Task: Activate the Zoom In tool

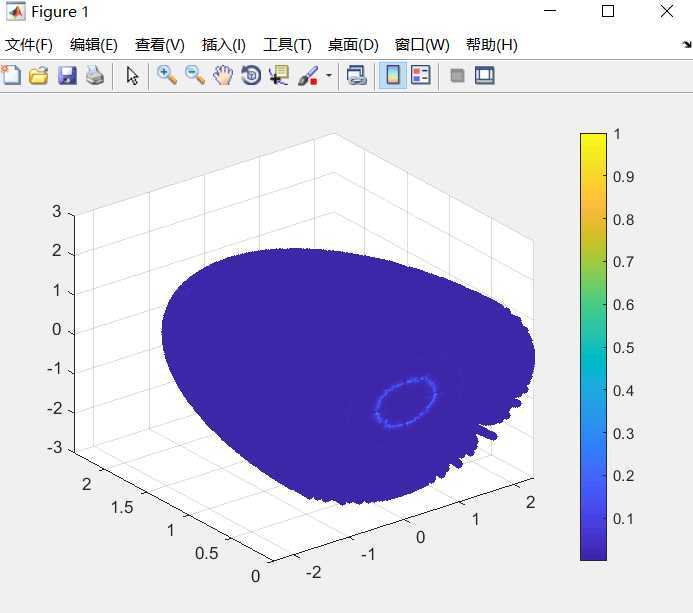Action: [167, 75]
